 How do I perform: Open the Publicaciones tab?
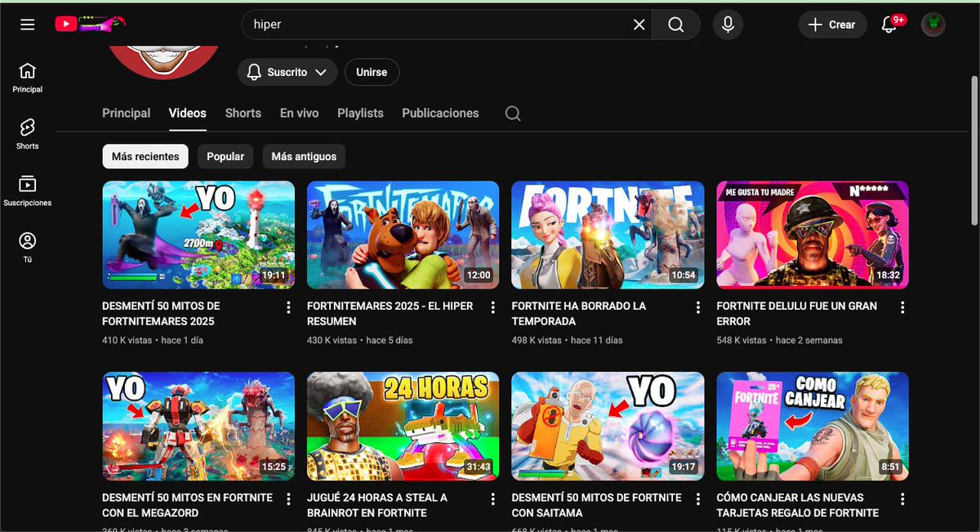point(440,113)
